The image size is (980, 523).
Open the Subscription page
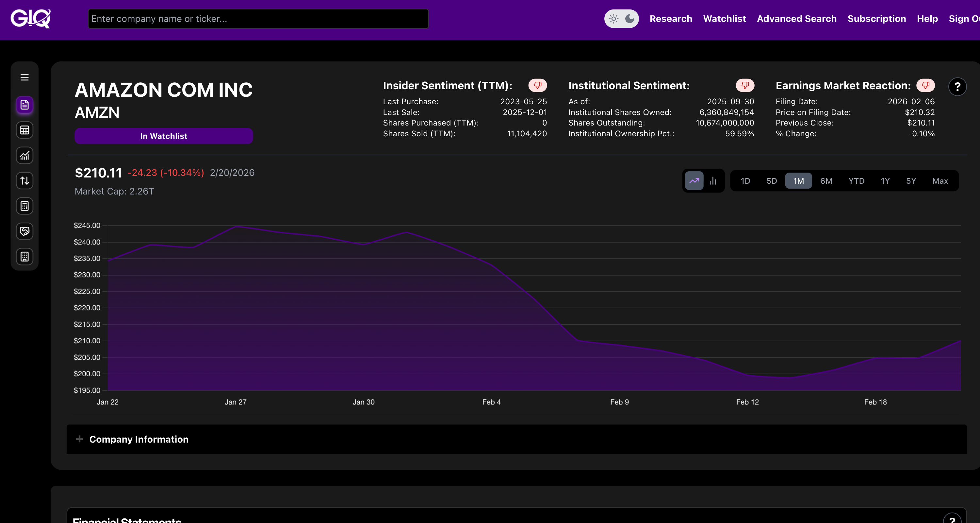tap(877, 18)
